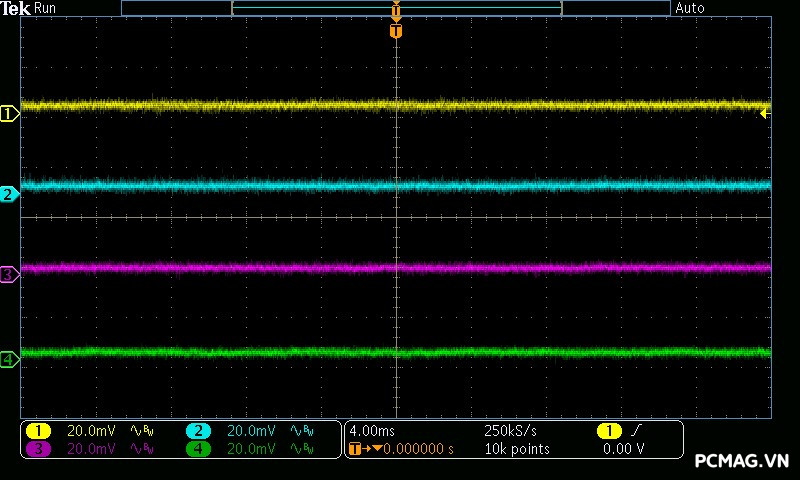
Task: Select the green channel 4 badge
Action: (x=198, y=449)
